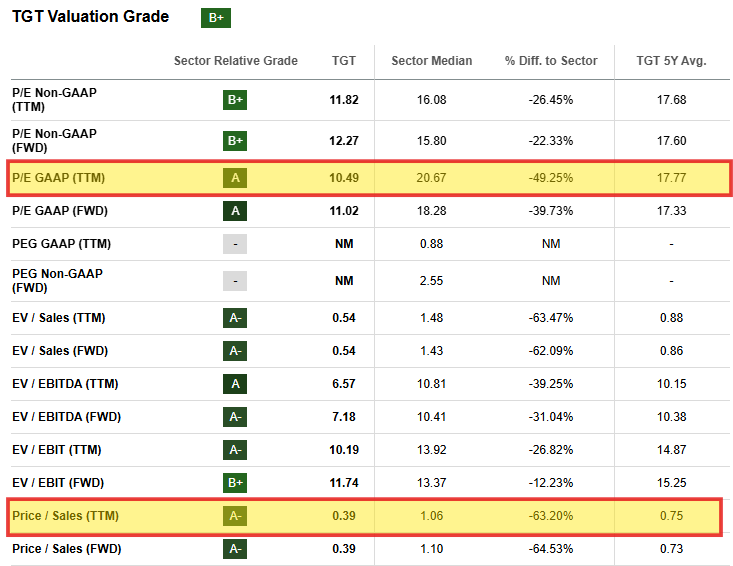This screenshot has width=733, height=566.
Task: Click A grade badge for EV / EBITDA (TTM)
Action: pos(235,384)
